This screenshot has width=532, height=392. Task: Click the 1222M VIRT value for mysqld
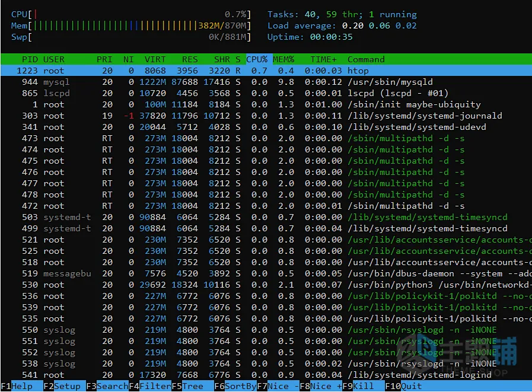(x=152, y=82)
